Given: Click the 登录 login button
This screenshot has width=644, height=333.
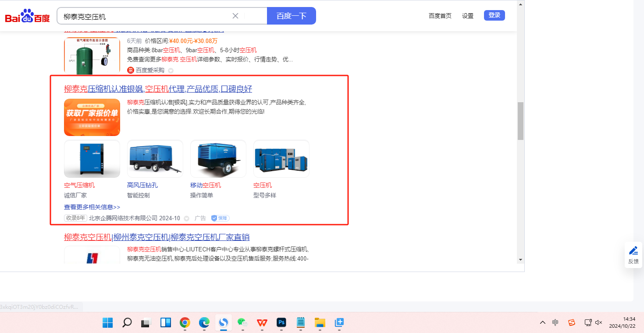Looking at the screenshot, I should 495,15.
